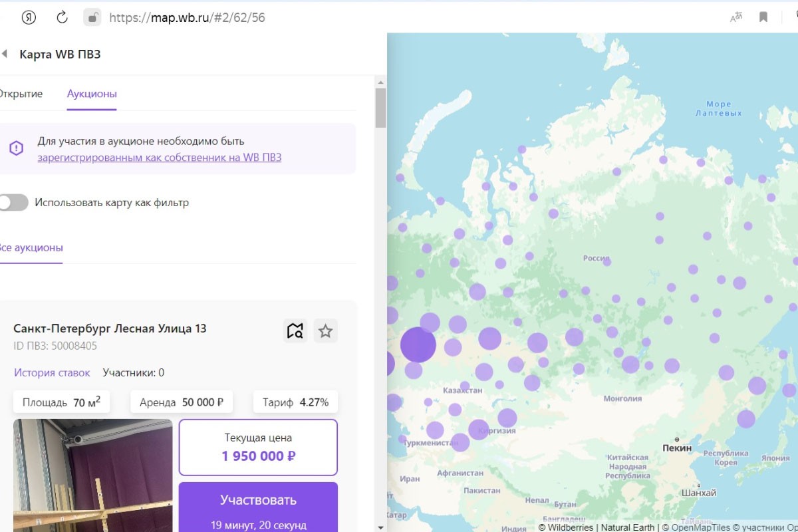
Task: Click the Пакистан label on the map
Action: pos(482,490)
